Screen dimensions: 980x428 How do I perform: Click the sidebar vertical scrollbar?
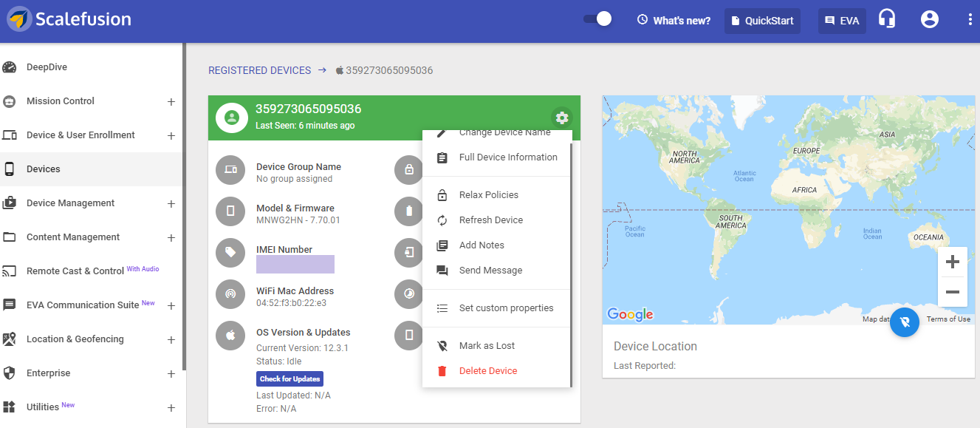click(184, 207)
